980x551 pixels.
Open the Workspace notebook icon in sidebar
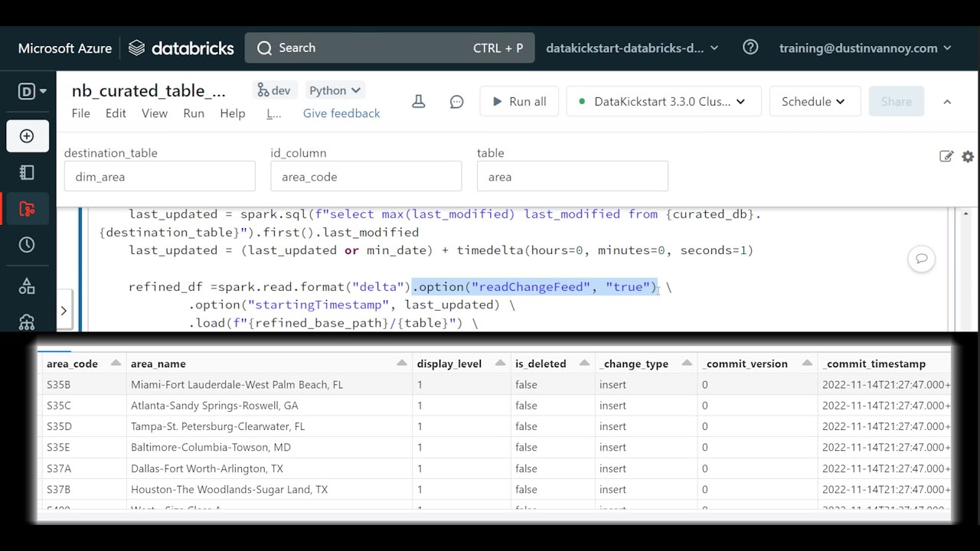pyautogui.click(x=27, y=172)
